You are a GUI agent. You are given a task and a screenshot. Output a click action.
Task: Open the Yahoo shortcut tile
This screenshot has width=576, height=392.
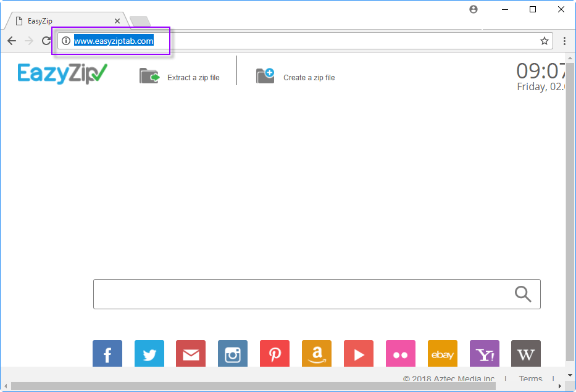pyautogui.click(x=485, y=354)
